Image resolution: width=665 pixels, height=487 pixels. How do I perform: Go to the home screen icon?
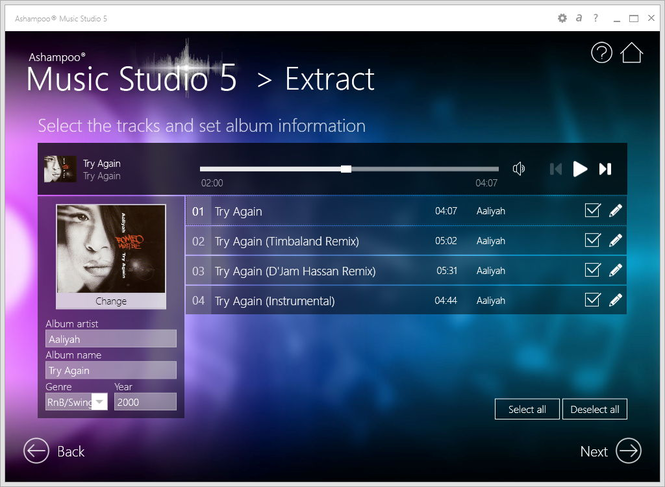coord(631,53)
